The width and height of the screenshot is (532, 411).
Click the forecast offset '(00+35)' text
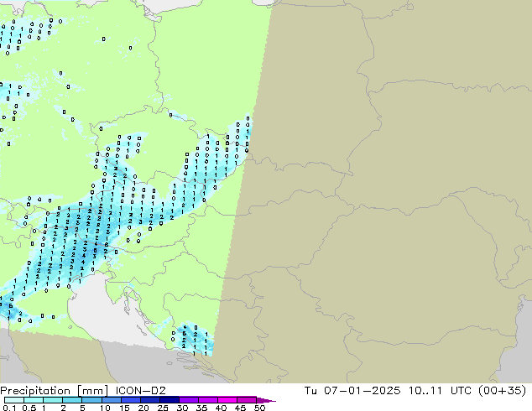502,391
